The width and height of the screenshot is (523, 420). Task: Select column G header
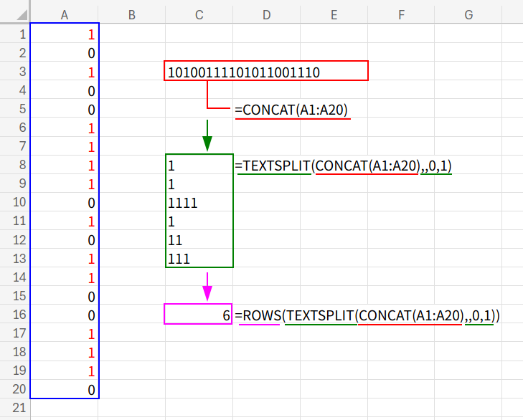click(468, 13)
